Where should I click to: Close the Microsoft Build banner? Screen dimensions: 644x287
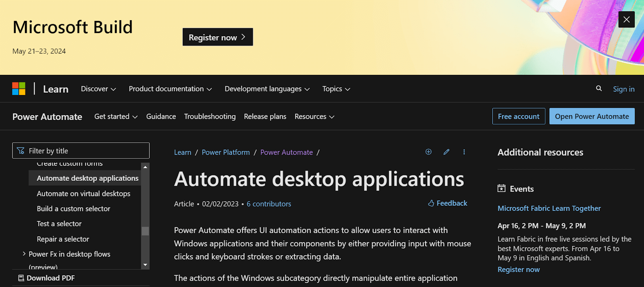tap(626, 19)
